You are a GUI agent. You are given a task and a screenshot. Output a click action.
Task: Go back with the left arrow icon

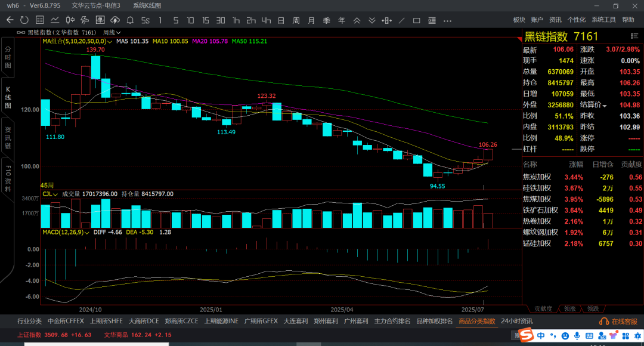10,20
